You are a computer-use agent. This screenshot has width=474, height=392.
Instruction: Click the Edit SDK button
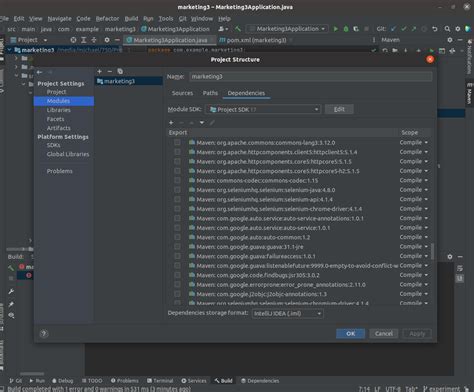coord(339,109)
